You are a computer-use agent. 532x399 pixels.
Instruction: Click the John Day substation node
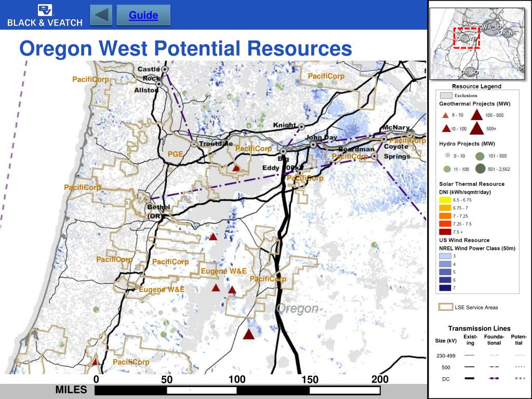pos(313,145)
